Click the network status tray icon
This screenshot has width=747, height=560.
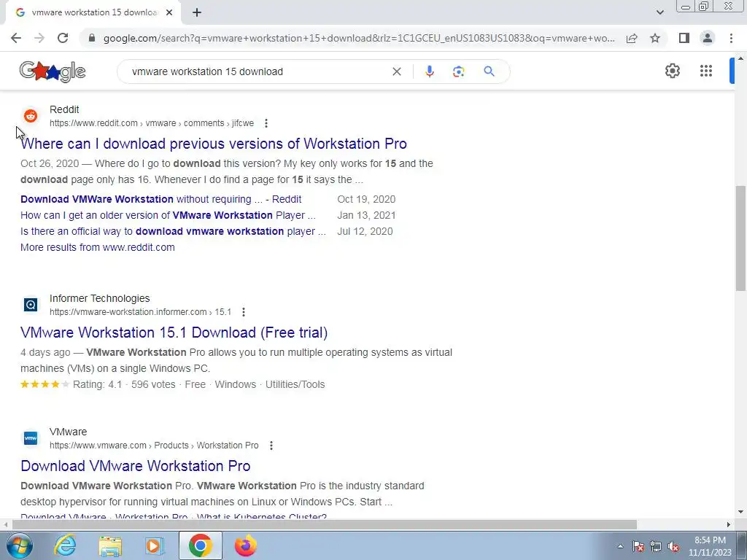(x=656, y=546)
